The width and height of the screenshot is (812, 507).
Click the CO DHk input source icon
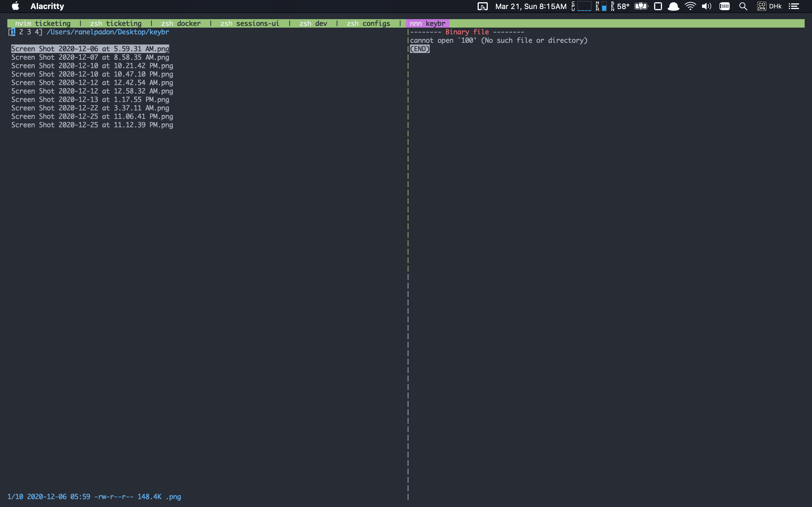(x=761, y=6)
